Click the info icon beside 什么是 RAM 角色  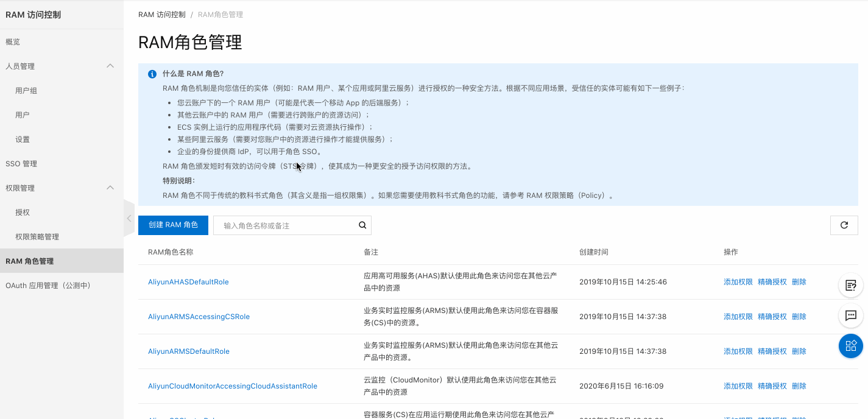pos(152,74)
